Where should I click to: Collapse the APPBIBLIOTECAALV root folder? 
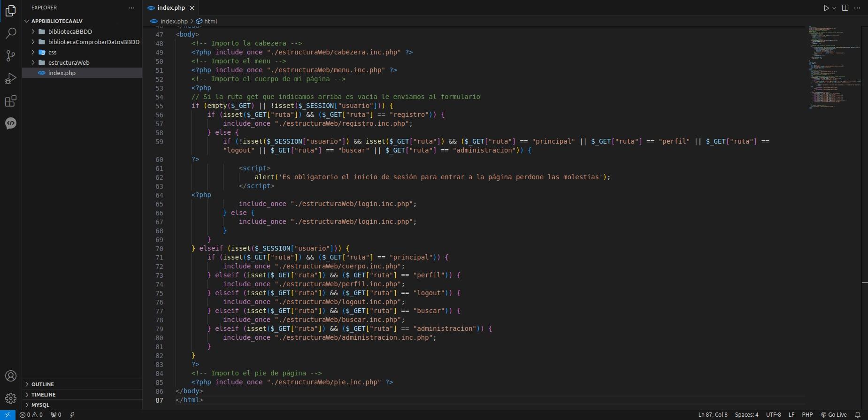pyautogui.click(x=82, y=21)
